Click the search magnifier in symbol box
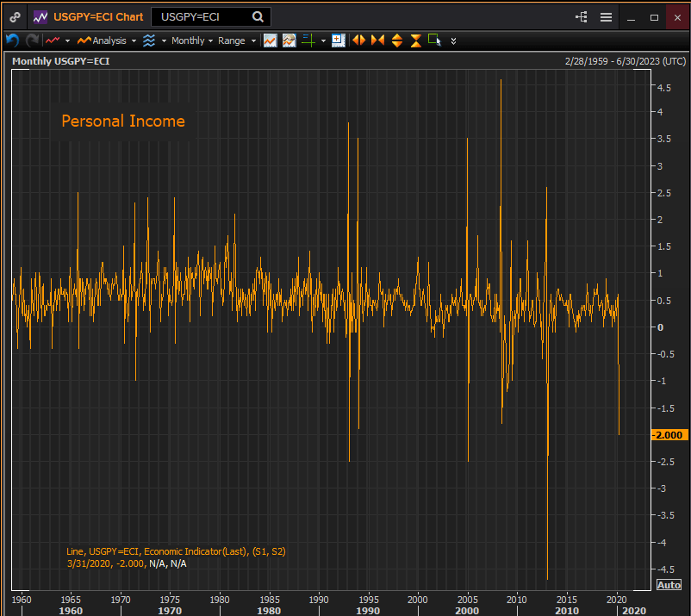Viewport: 691px width, 616px height. click(258, 16)
